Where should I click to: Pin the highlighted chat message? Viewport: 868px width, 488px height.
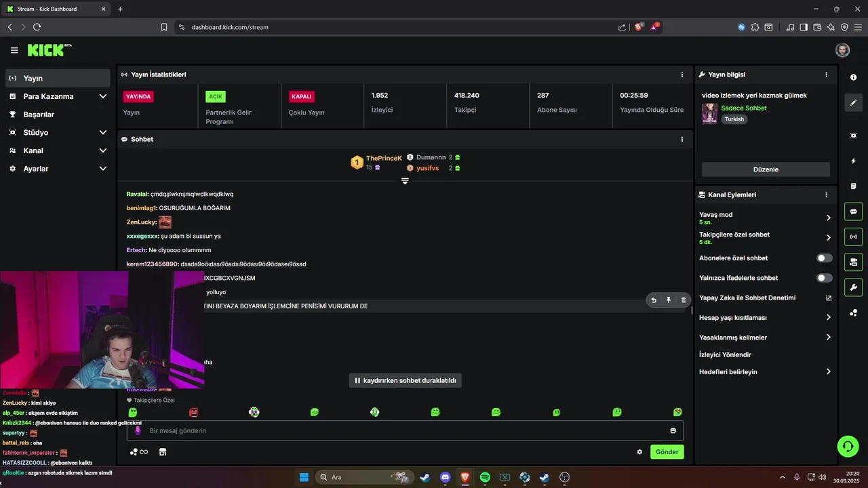pos(669,300)
